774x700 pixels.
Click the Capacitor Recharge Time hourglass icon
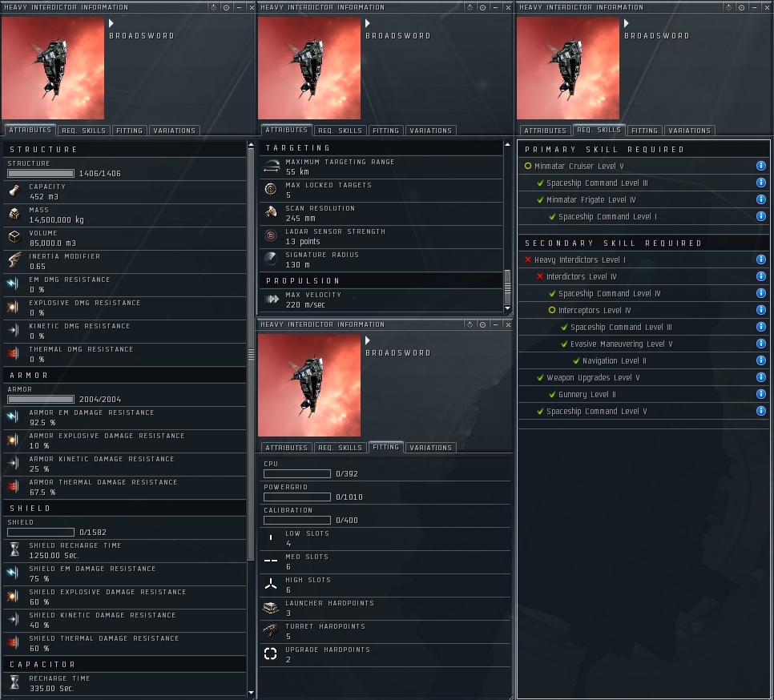tap(14, 682)
